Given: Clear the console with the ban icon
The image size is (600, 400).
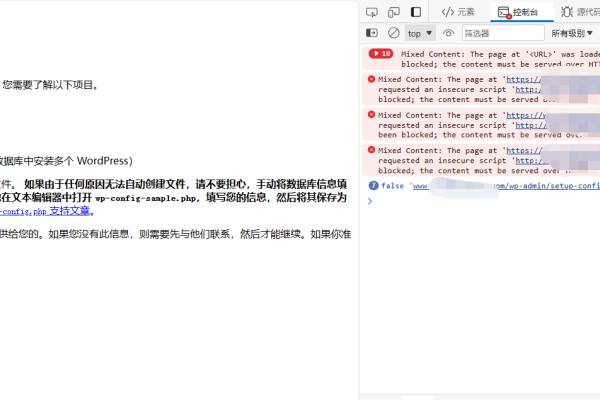Looking at the screenshot, I should (393, 33).
